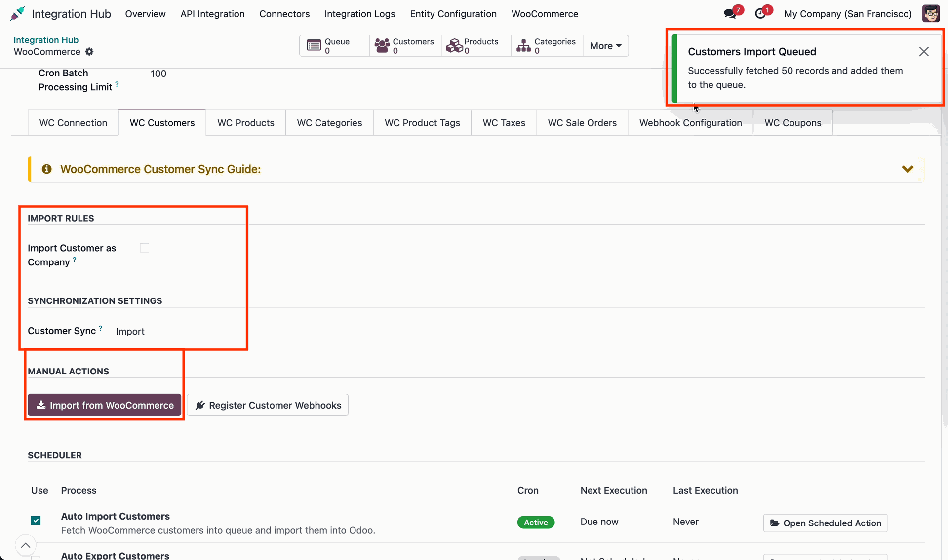This screenshot has height=560, width=948.
Task: Open the Overview menu
Action: pos(145,14)
